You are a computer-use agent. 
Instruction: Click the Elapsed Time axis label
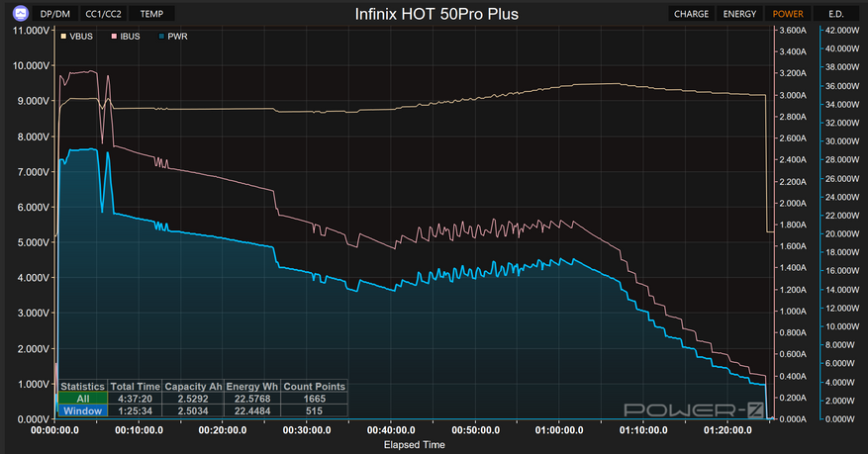click(414, 444)
